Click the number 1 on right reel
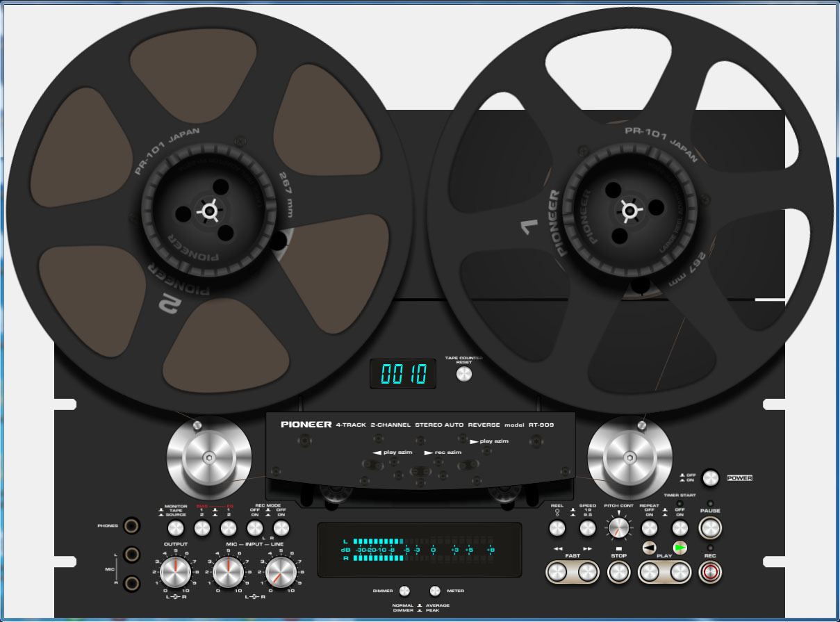The height and width of the screenshot is (622, 840). point(528,227)
